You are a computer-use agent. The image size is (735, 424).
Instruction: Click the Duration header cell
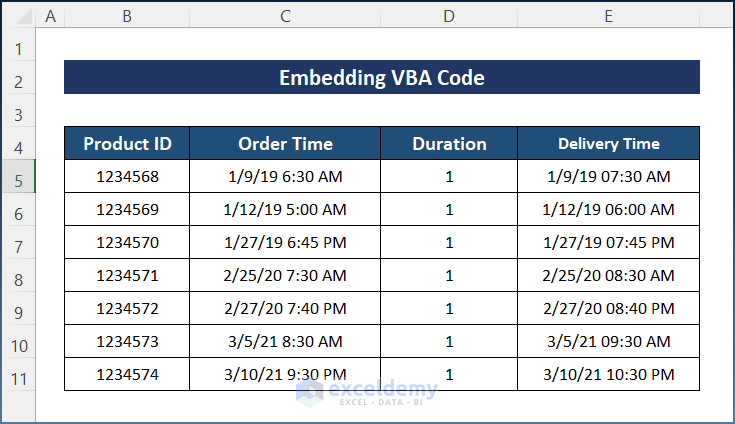point(449,144)
